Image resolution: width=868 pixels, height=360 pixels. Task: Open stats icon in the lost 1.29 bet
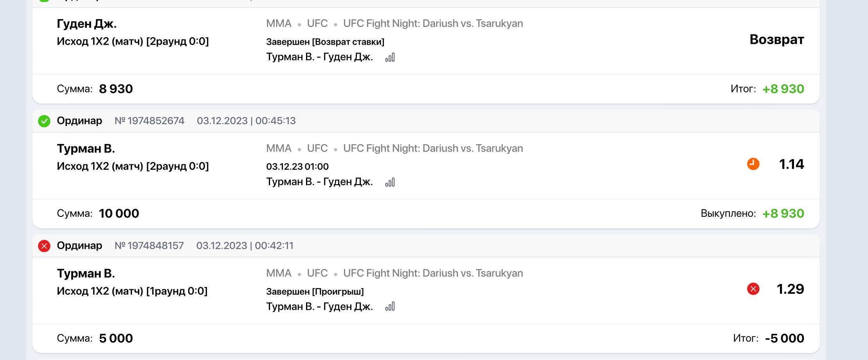pyautogui.click(x=390, y=306)
